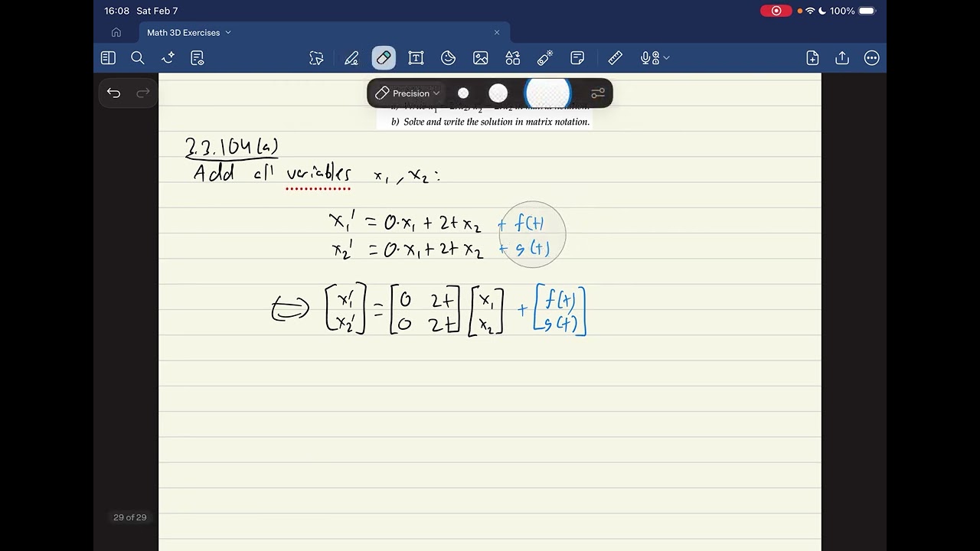Open the more options menu
980x551 pixels.
pos(871,58)
